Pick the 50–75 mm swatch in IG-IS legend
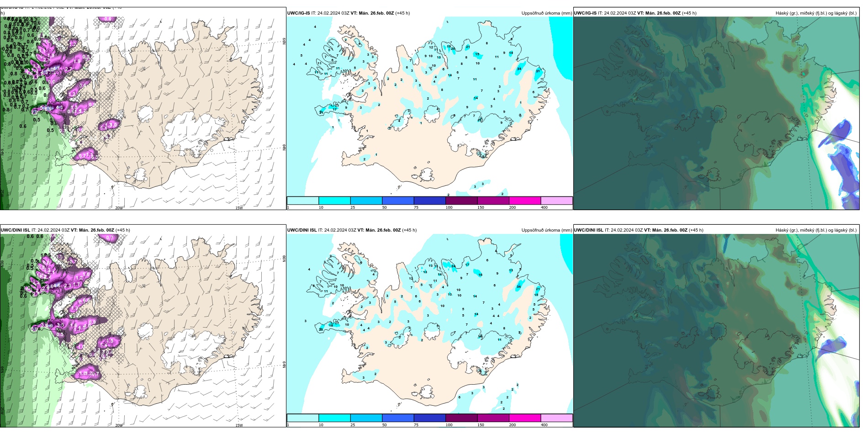Viewport: 868px width, 434px height. [398, 201]
